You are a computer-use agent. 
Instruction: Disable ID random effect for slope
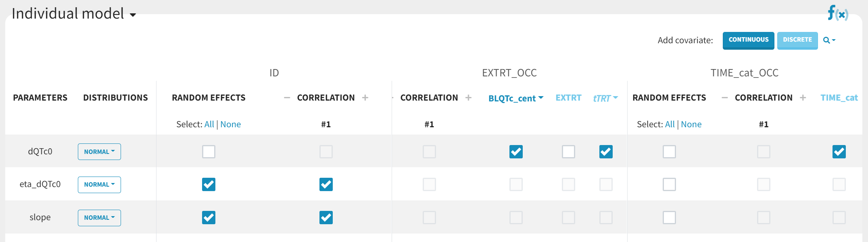coord(209,217)
